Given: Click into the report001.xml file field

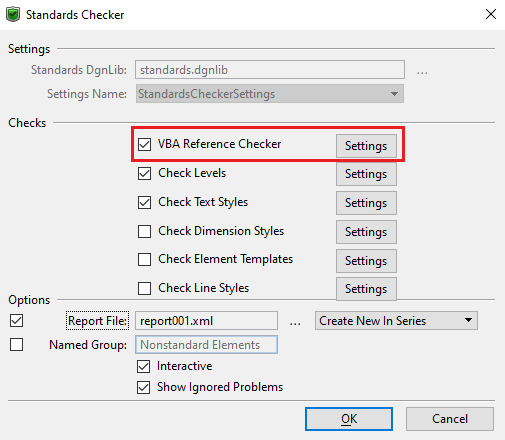Looking at the screenshot, I should [206, 321].
